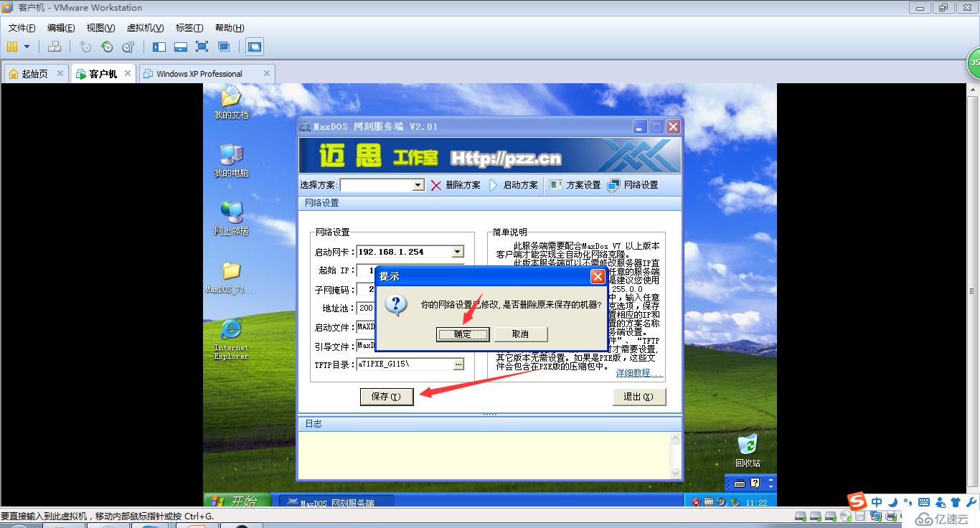Open the 视图(V) menu

click(x=100, y=28)
